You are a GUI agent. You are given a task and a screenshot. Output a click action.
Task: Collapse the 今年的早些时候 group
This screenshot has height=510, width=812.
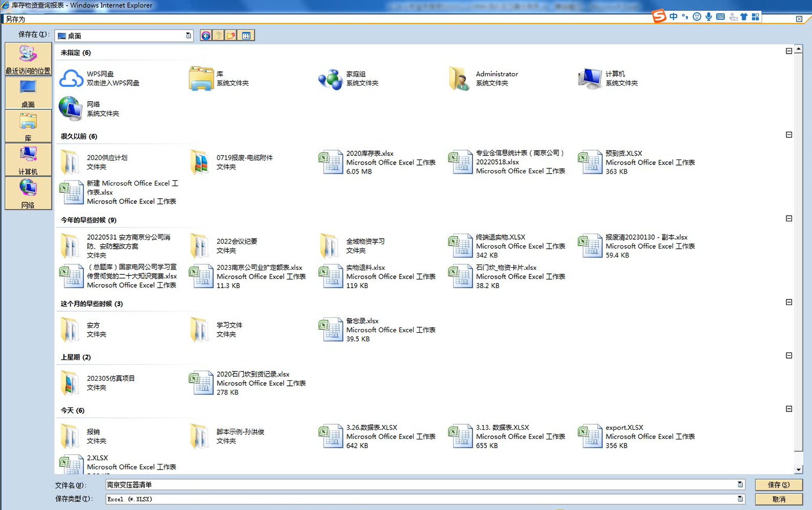click(x=789, y=219)
